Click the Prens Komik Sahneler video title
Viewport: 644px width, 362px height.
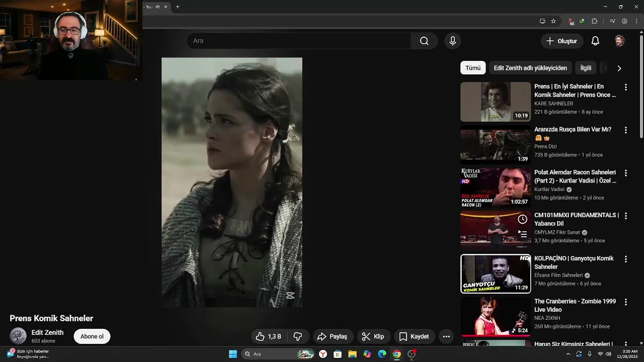(x=51, y=318)
